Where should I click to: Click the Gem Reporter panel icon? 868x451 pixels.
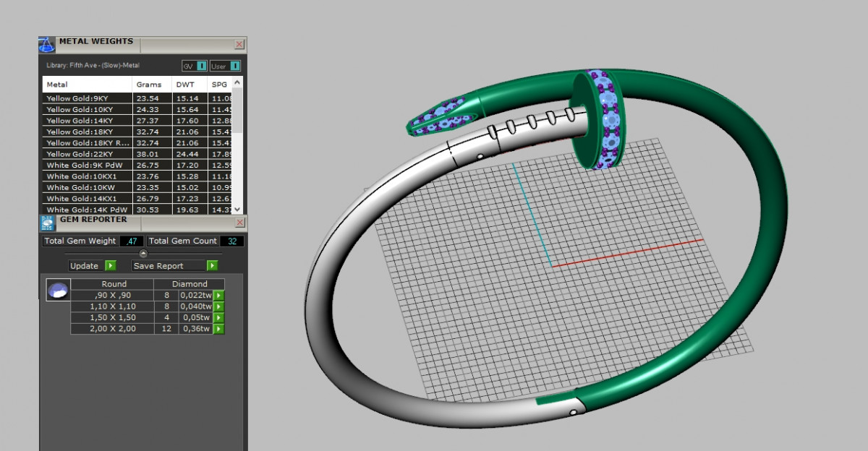pyautogui.click(x=47, y=223)
